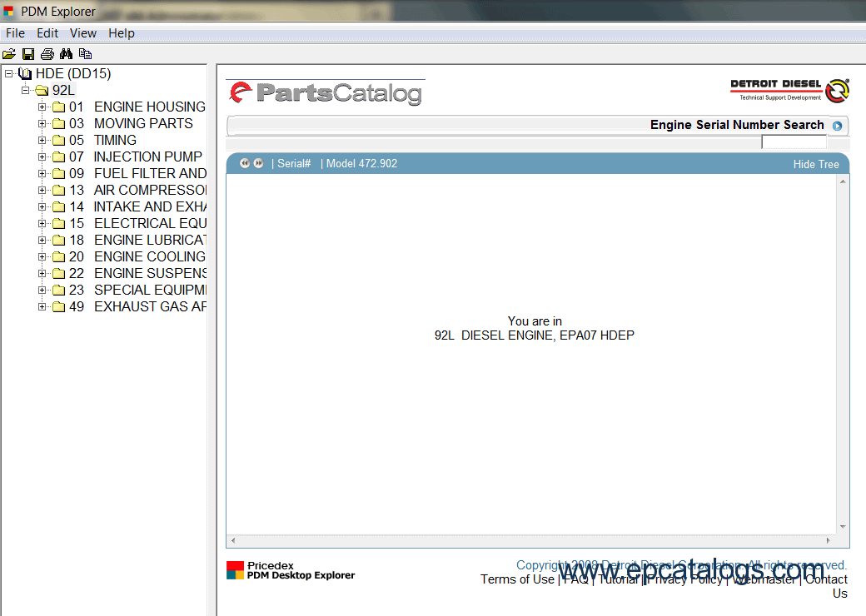Viewport: 866px width, 616px height.
Task: Click the folder icon for 18 ENGINE LUBRICATION
Action: click(58, 240)
